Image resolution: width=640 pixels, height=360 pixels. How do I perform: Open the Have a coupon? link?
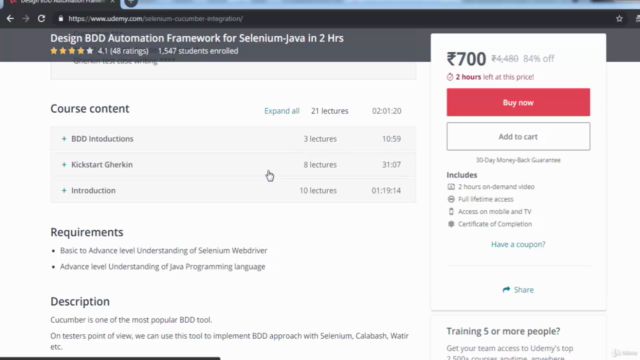click(518, 244)
